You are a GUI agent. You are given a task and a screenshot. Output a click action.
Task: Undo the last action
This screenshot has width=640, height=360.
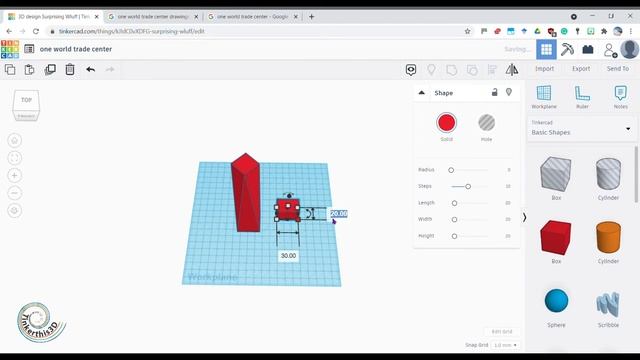(x=91, y=69)
